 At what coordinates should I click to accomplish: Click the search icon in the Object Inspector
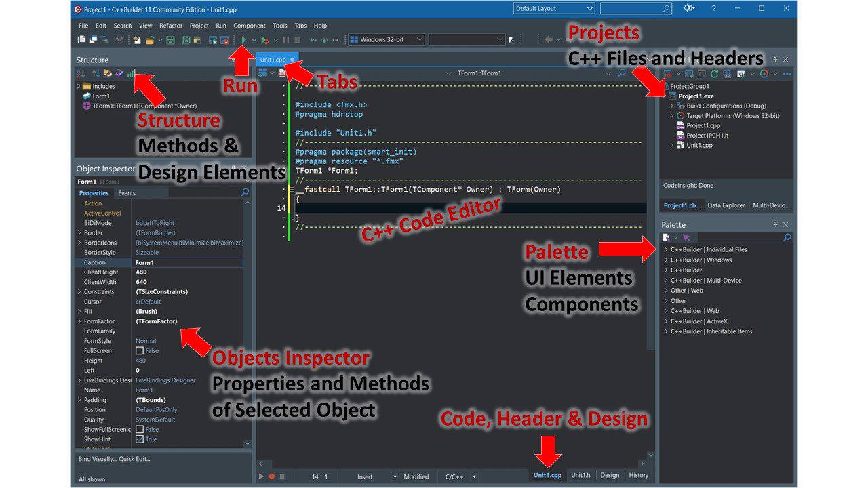(x=245, y=193)
